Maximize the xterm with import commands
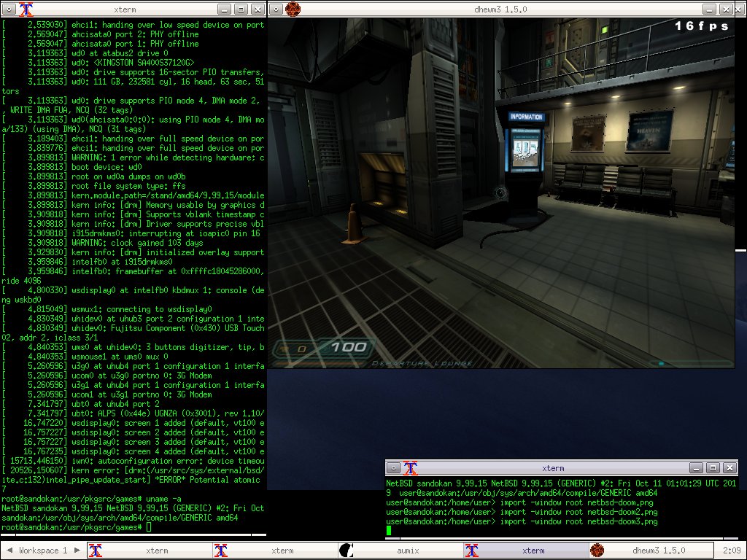The width and height of the screenshot is (747, 560). [713, 467]
